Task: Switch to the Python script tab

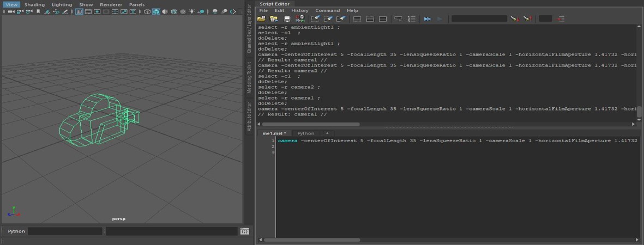Action: [305, 133]
